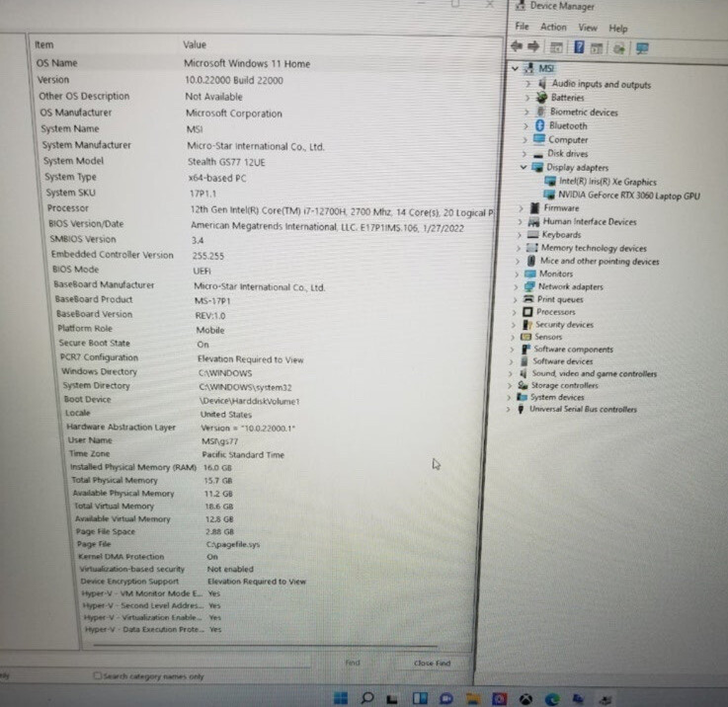Select the Processor row in the summary
The image size is (728, 707).
point(270,209)
